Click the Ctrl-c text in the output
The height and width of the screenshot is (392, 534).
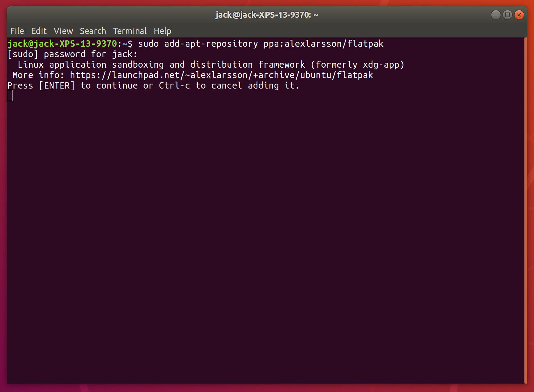click(x=174, y=85)
